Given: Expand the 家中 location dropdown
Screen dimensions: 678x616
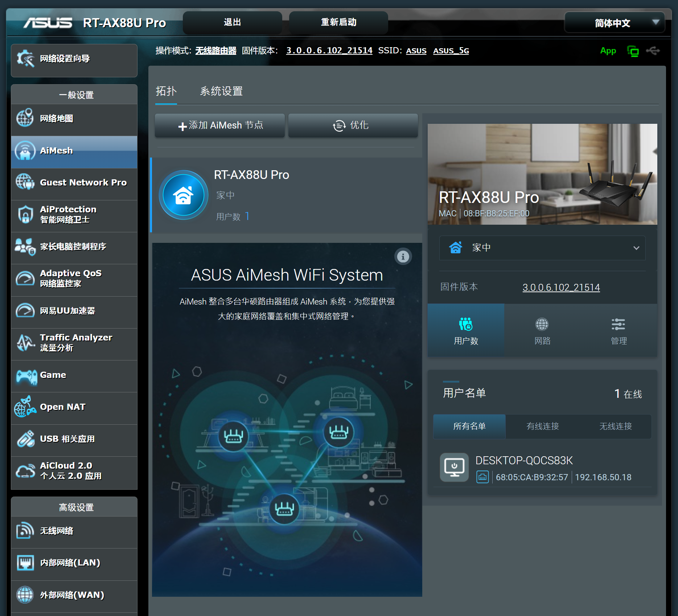Looking at the screenshot, I should click(542, 248).
